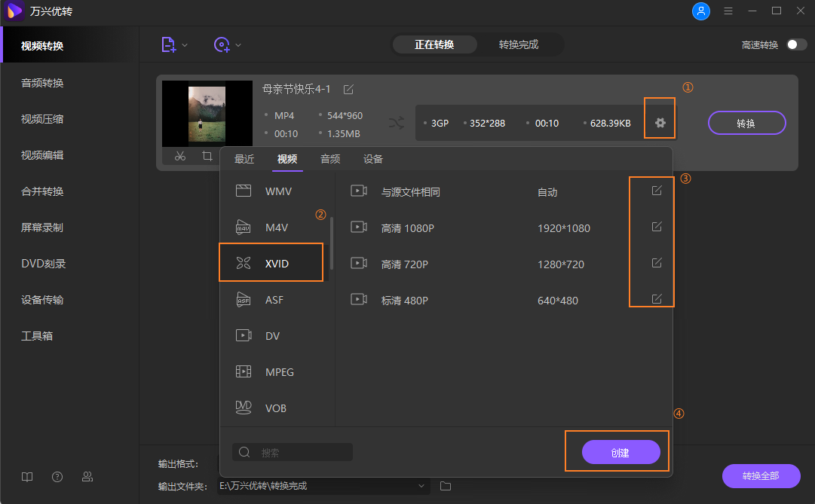Open the dropdown arrow beside the add file icon
This screenshot has width=815, height=504.
[183, 44]
